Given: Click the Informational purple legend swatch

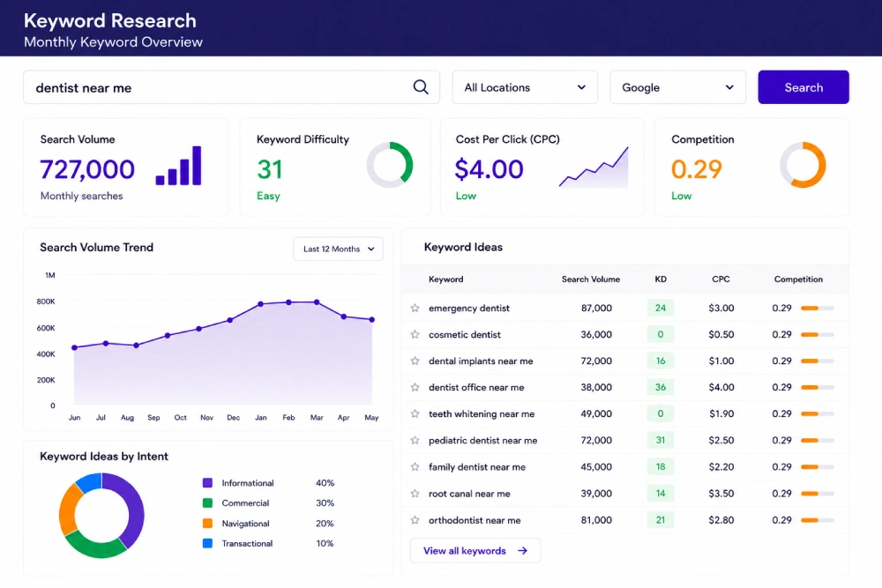Looking at the screenshot, I should pyautogui.click(x=207, y=483).
